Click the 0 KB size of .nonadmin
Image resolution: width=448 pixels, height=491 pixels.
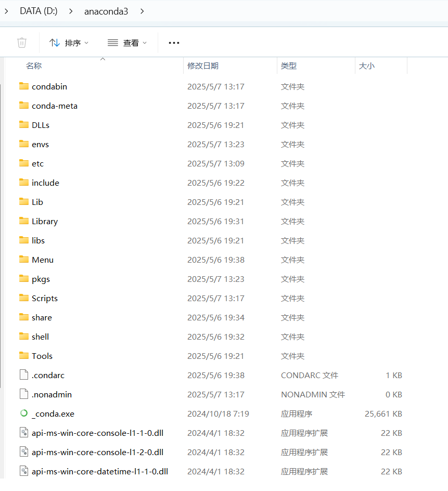tap(394, 395)
